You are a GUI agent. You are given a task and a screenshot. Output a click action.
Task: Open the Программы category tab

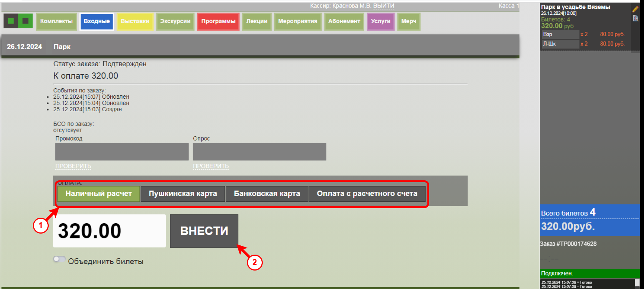(218, 21)
